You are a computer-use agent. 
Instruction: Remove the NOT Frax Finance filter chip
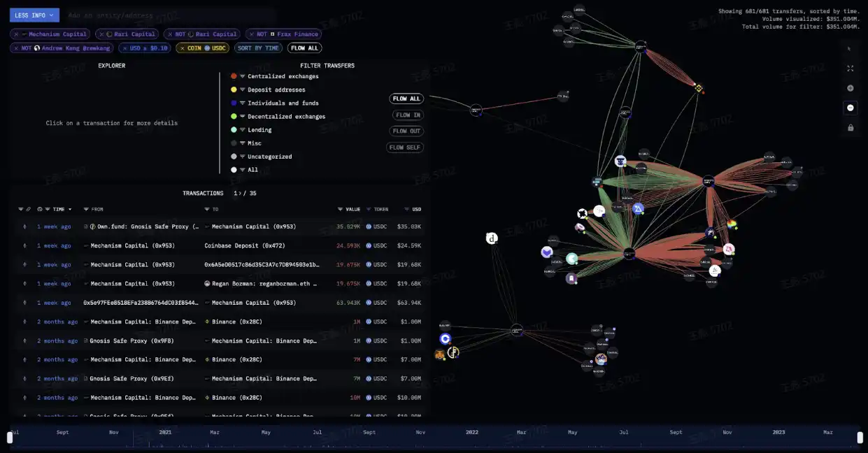tap(252, 34)
